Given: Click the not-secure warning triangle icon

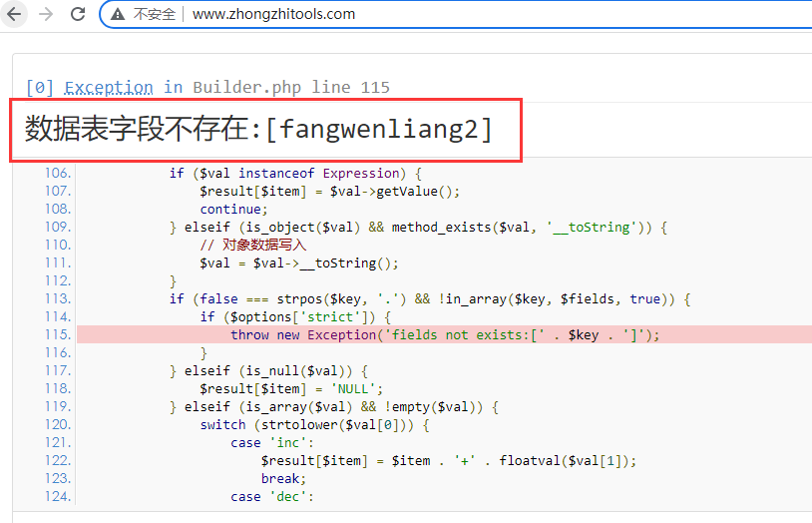Looking at the screenshot, I should click(x=118, y=15).
